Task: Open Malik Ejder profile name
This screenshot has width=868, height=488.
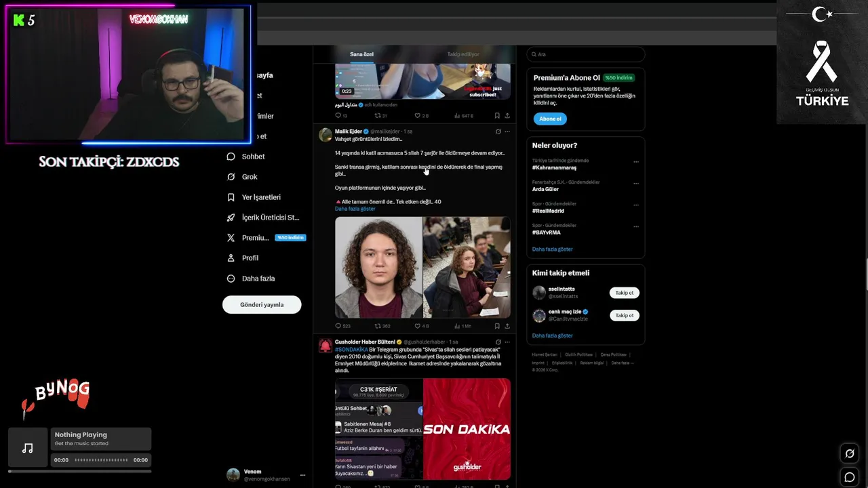Action: (x=348, y=131)
